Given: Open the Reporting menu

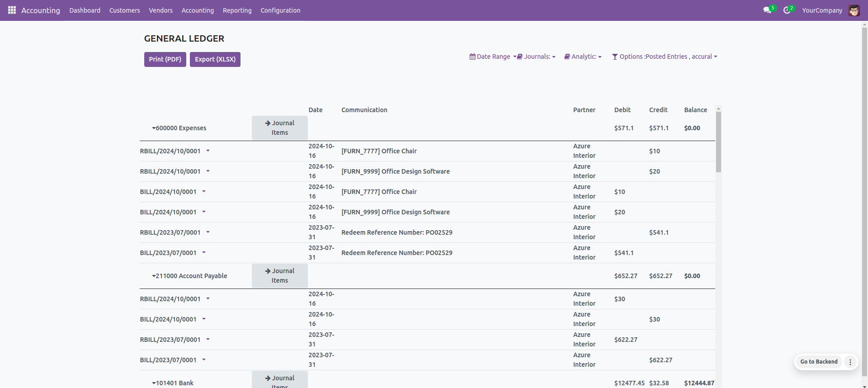Looking at the screenshot, I should click(237, 10).
